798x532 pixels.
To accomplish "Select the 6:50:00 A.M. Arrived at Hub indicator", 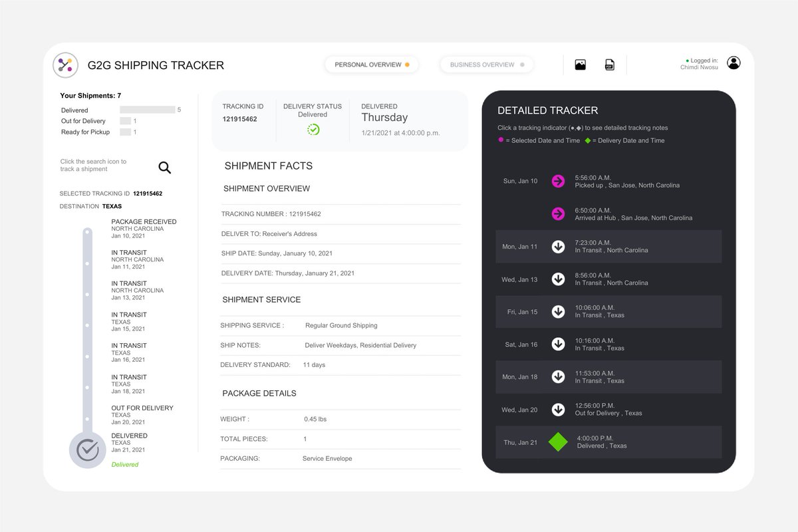I will [558, 213].
